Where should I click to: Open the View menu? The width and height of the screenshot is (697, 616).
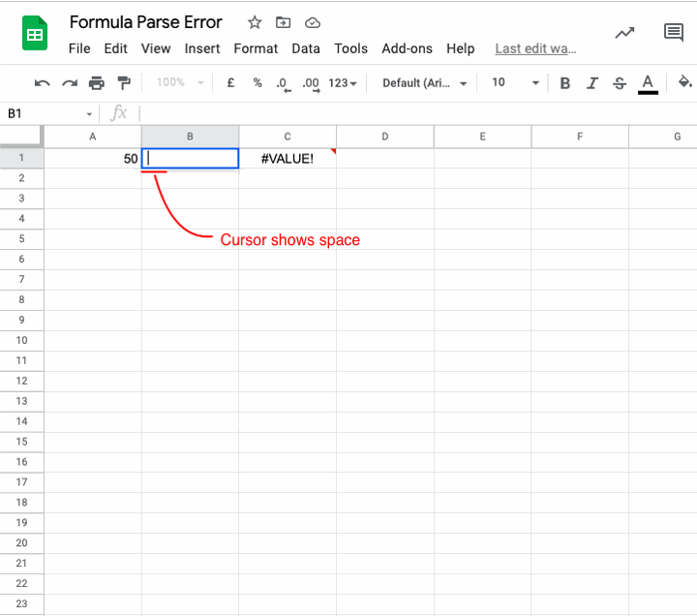coord(156,48)
